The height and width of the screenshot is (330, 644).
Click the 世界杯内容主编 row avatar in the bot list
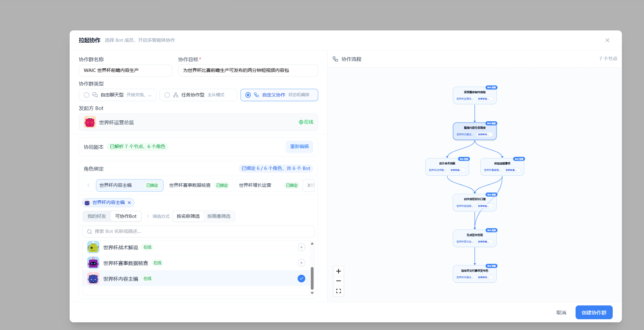[x=93, y=279]
